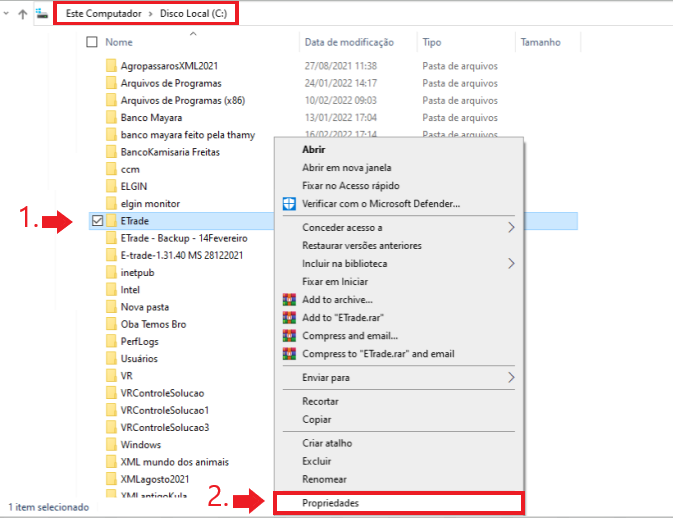Select the XMLagosto2021 folder
This screenshot has width=673, height=518.
coord(155,479)
